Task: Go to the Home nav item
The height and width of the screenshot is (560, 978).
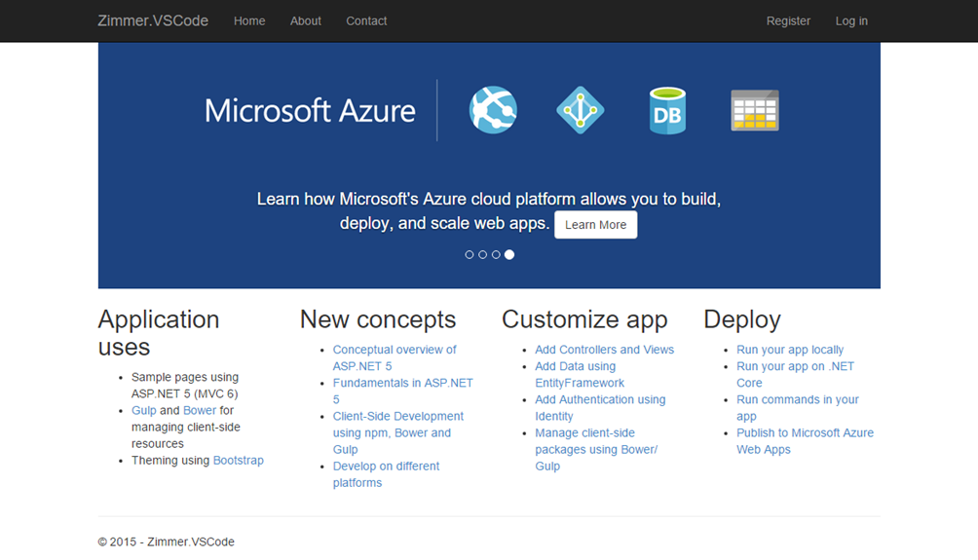Action: (249, 21)
